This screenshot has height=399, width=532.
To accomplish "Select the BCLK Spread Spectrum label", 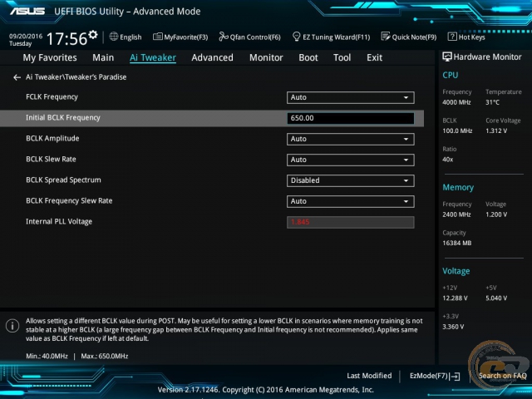I will pyautogui.click(x=63, y=180).
